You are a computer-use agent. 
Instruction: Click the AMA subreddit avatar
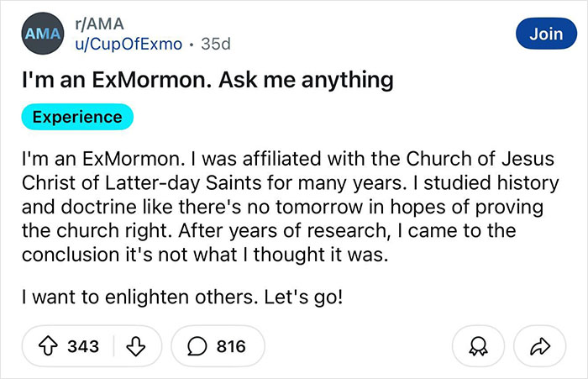point(42,35)
